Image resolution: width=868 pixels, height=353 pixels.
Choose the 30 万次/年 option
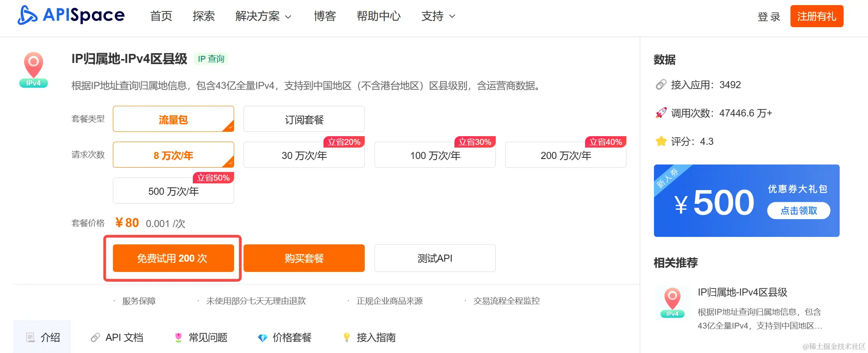(304, 155)
